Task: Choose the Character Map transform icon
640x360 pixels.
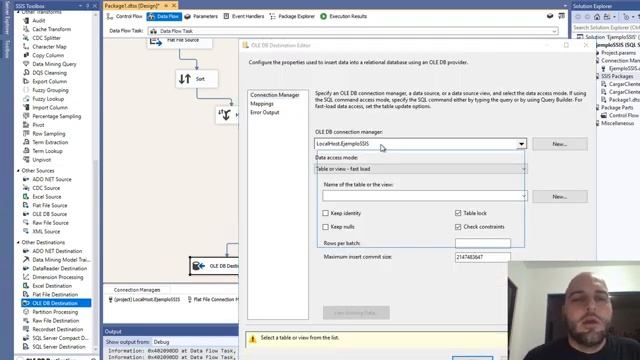Action: [26, 47]
